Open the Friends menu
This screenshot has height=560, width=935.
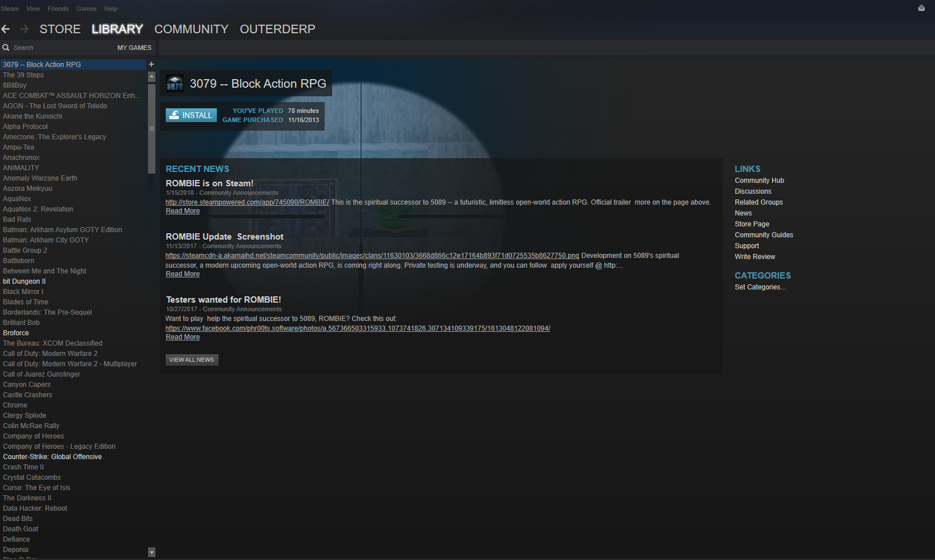coord(58,9)
